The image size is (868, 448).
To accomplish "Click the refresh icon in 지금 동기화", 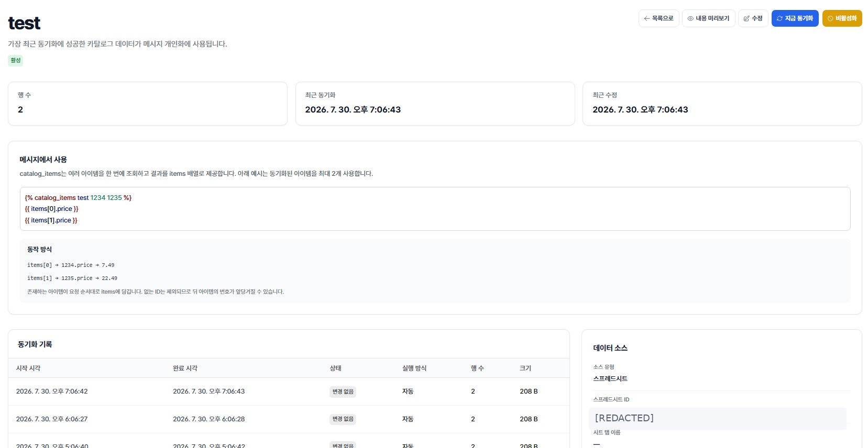I will point(779,18).
